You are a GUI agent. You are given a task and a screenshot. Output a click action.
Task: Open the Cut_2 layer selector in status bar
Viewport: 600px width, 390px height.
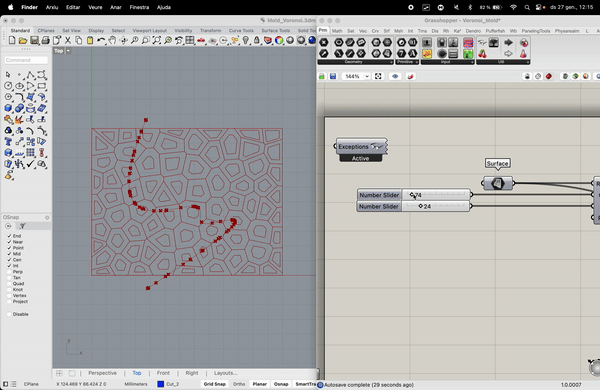(168, 384)
